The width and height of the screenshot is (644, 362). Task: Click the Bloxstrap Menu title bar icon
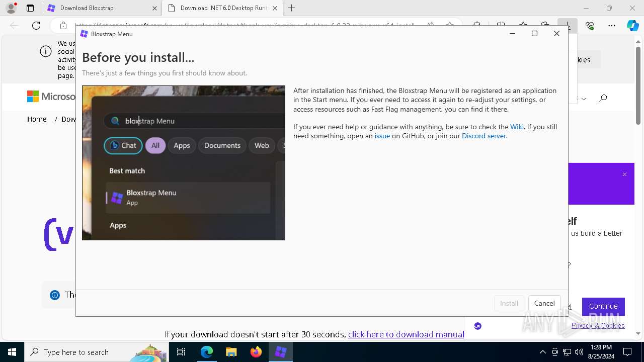(84, 34)
